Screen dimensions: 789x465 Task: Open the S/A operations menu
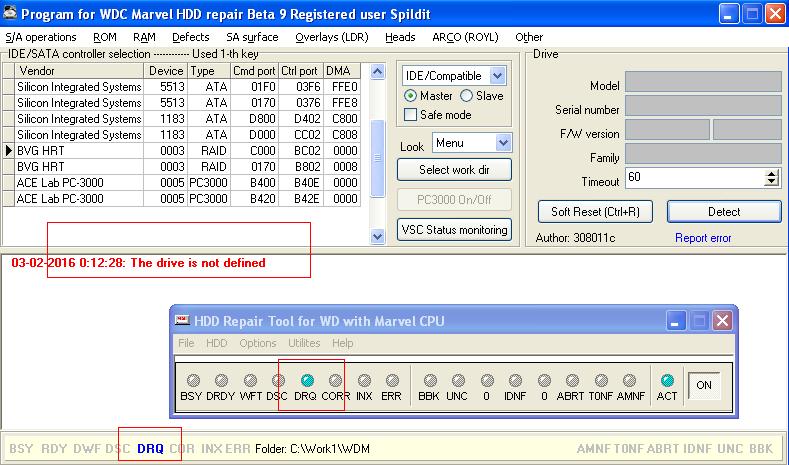pyautogui.click(x=41, y=37)
